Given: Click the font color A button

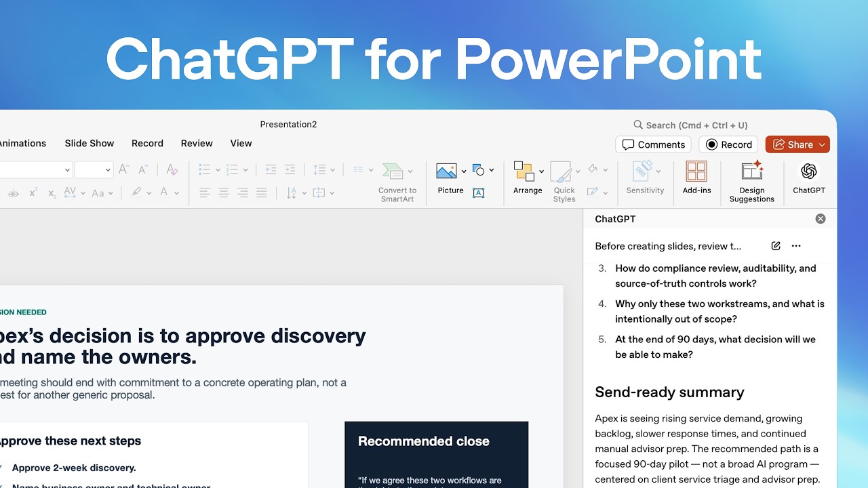Looking at the screenshot, I should 163,192.
